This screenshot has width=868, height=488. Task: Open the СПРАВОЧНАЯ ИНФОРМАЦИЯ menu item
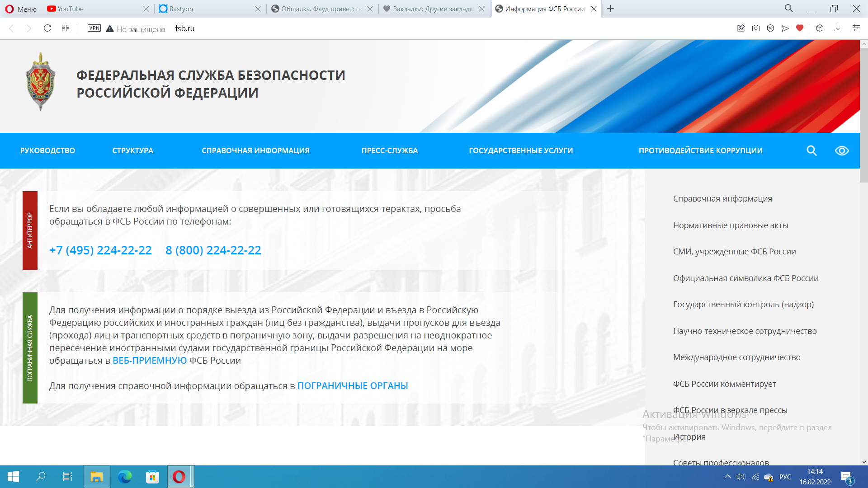pos(255,150)
